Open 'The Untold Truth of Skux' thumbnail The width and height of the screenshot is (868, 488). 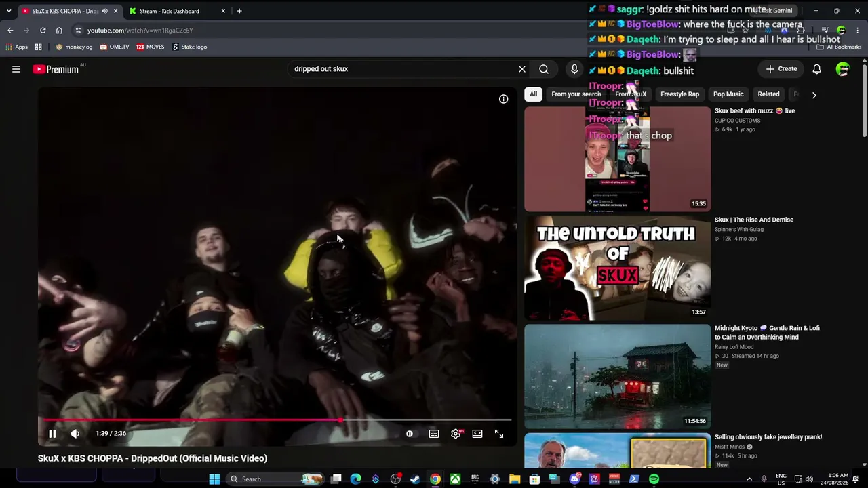618,268
